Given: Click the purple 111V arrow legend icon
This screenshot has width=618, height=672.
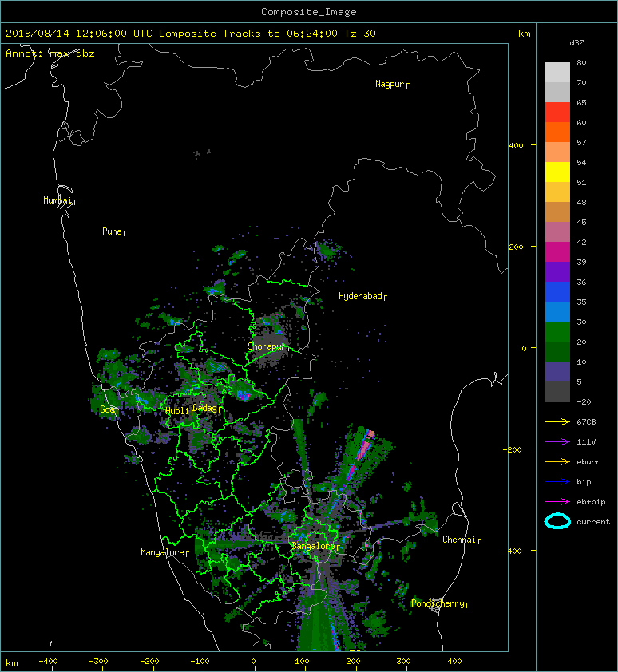Looking at the screenshot, I should coord(557,442).
